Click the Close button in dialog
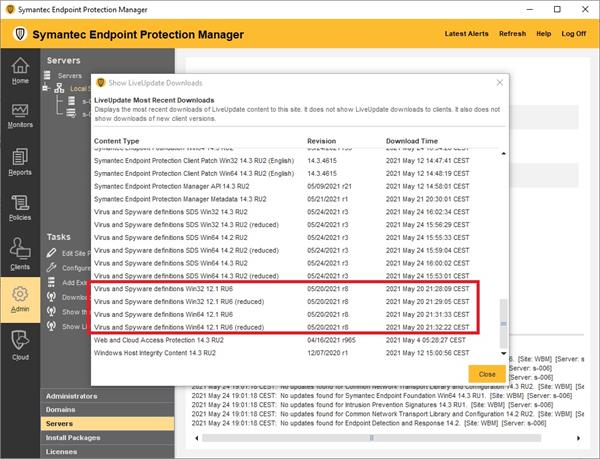The width and height of the screenshot is (600, 459). click(487, 374)
